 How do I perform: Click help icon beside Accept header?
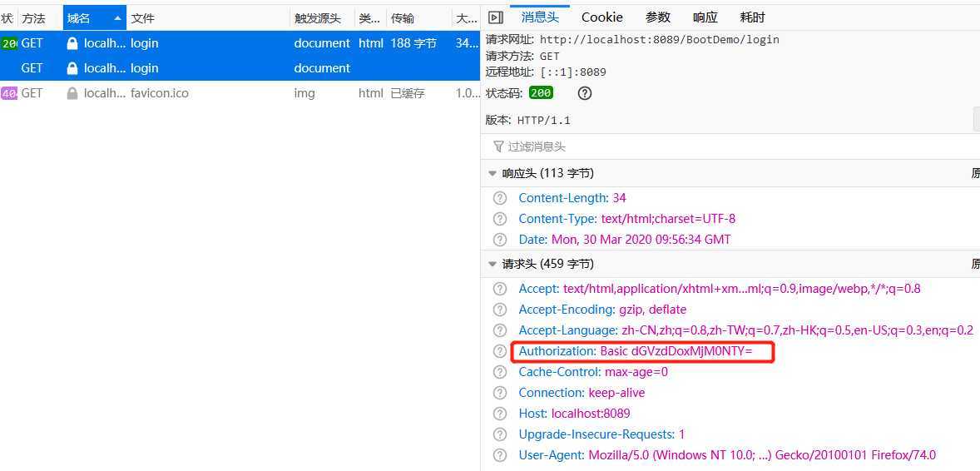(x=499, y=289)
